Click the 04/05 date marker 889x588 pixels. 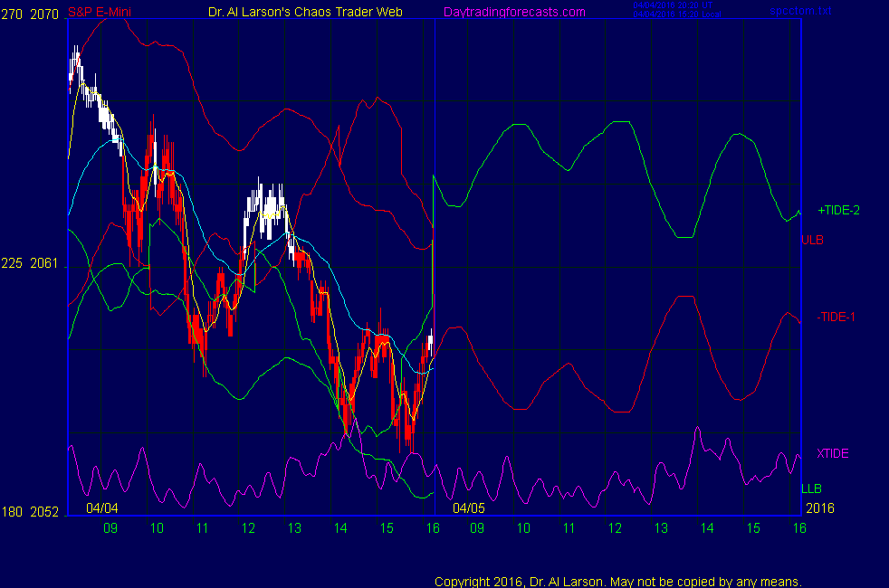(x=469, y=507)
